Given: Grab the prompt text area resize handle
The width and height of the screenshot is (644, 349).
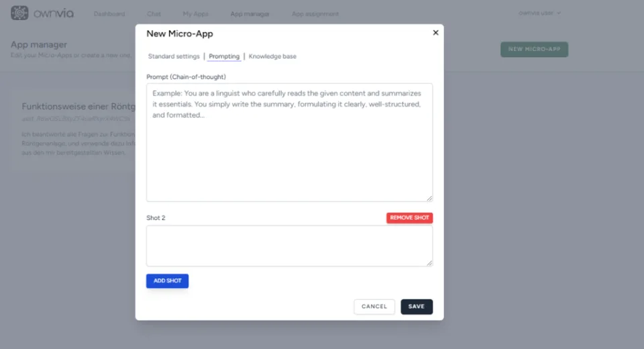Looking at the screenshot, I should pyautogui.click(x=429, y=198).
